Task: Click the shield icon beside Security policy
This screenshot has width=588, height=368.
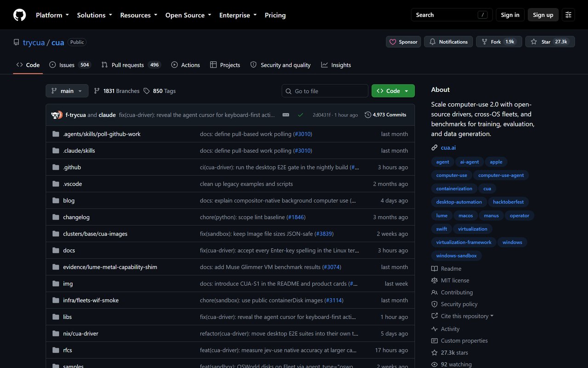Action: [435, 304]
